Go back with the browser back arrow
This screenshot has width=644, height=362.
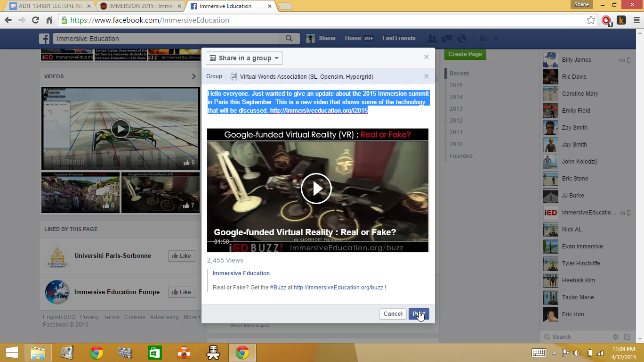point(8,20)
